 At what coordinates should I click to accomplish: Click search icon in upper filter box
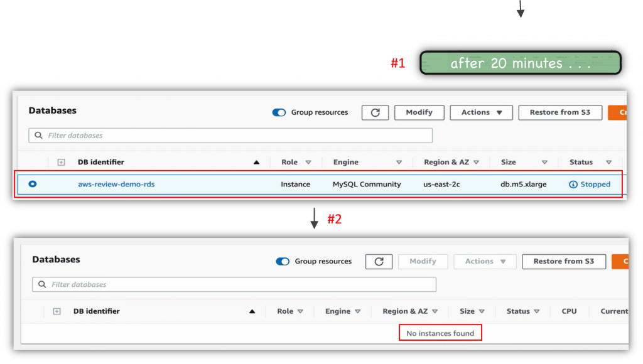coord(38,136)
